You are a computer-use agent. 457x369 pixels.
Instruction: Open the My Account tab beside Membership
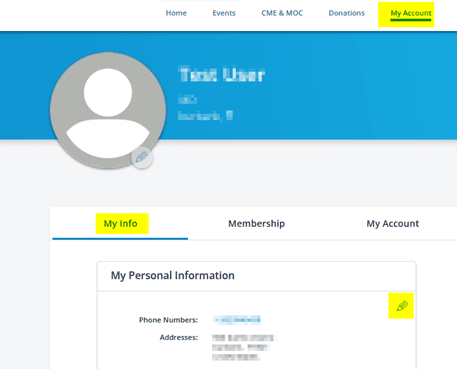click(393, 223)
